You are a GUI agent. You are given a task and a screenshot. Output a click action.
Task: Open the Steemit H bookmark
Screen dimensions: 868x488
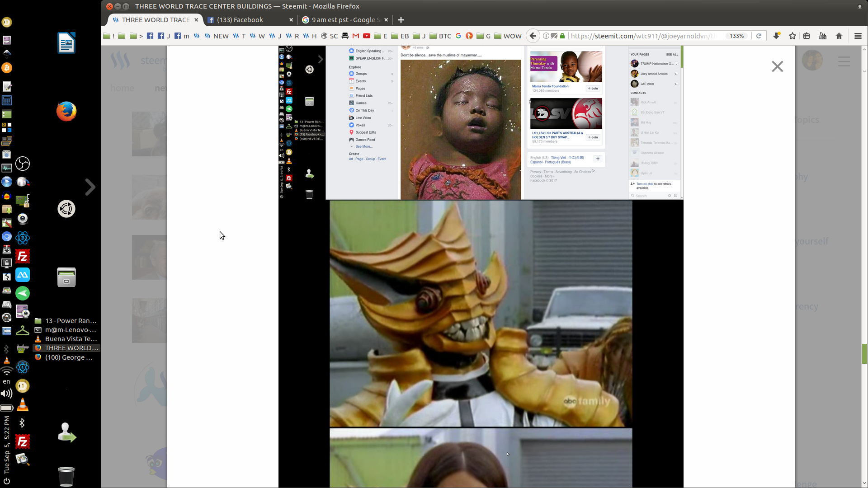tap(310, 36)
